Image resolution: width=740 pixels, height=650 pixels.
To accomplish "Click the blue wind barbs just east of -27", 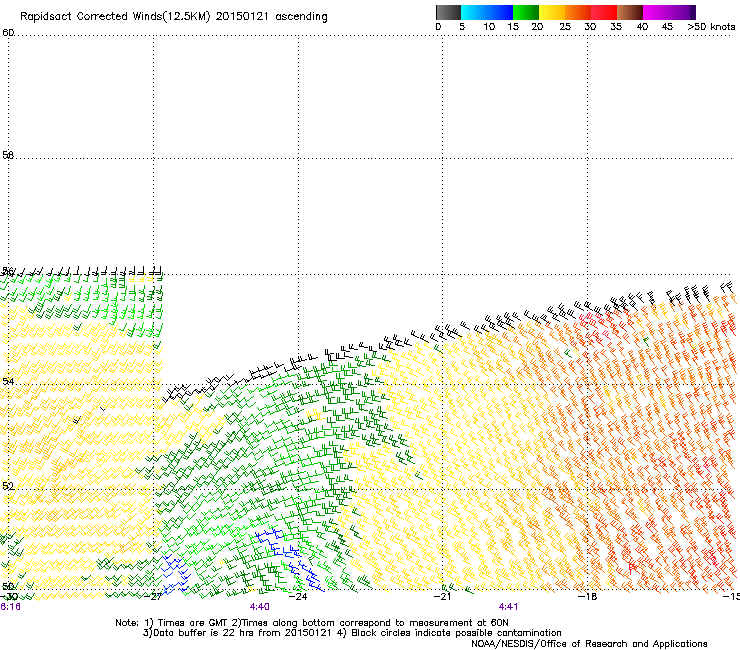I will click(x=175, y=574).
